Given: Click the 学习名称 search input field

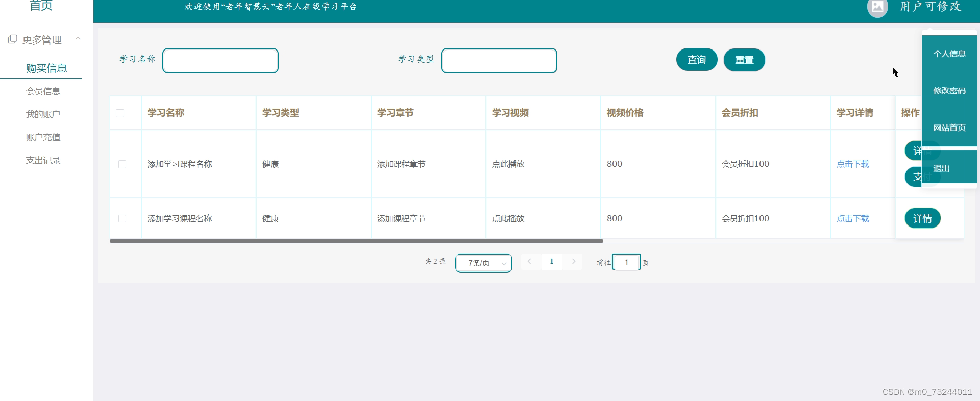Looking at the screenshot, I should (x=220, y=61).
